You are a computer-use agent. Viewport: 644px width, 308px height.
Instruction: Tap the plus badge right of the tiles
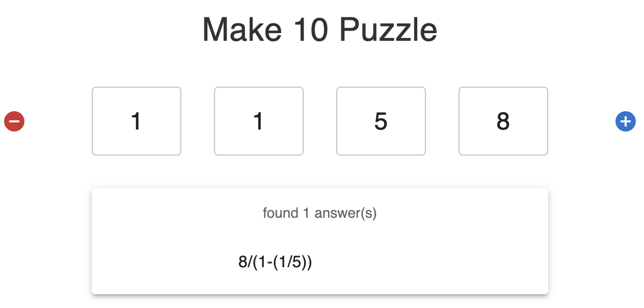click(x=626, y=121)
